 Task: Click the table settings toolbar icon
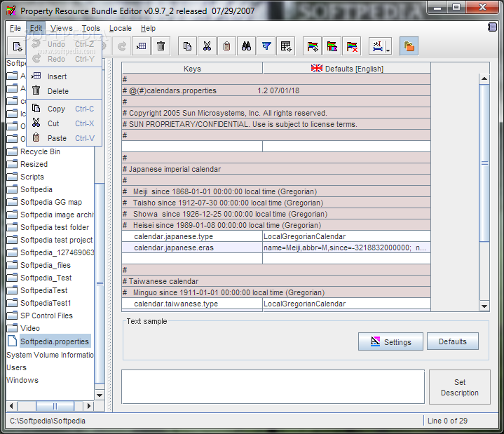(286, 46)
